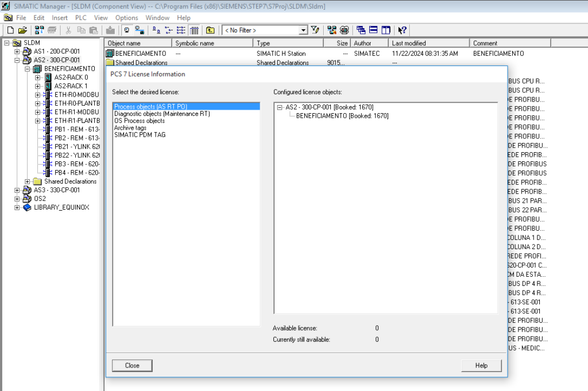Select PB4 - REM tree item
This screenshot has height=391, width=588.
tap(77, 173)
